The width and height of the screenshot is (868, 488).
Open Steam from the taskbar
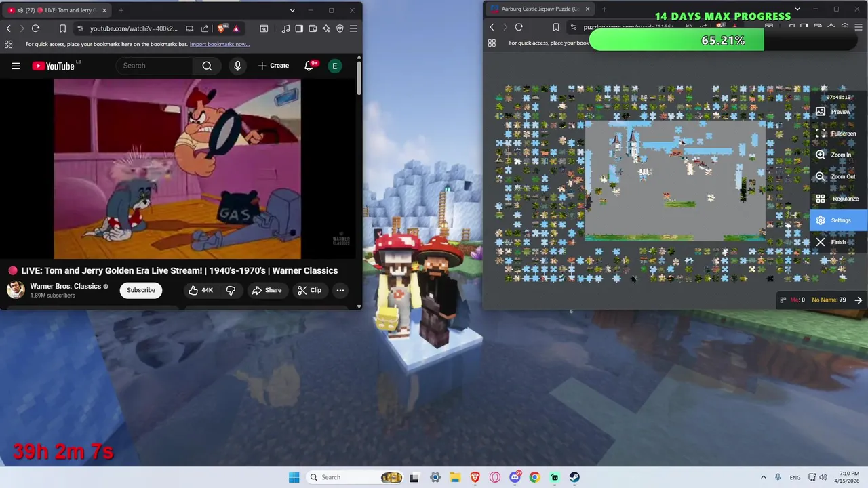pos(574,477)
